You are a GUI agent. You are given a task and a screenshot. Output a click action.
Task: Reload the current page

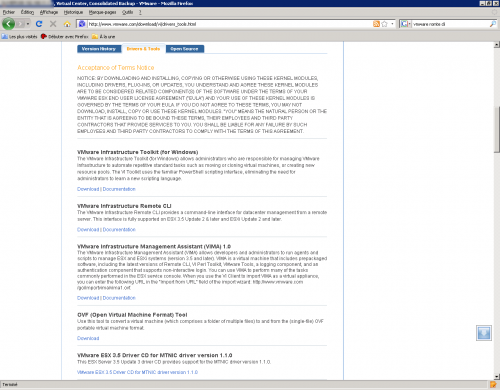coord(39,24)
